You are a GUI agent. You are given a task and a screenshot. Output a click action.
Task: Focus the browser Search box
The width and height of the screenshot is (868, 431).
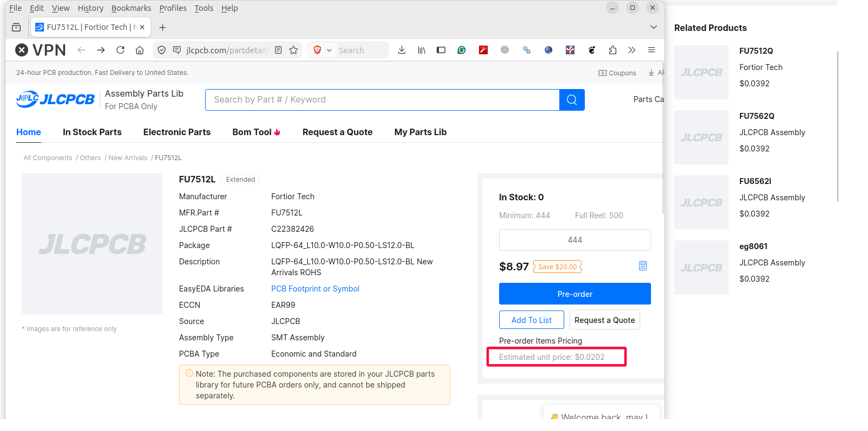point(361,50)
